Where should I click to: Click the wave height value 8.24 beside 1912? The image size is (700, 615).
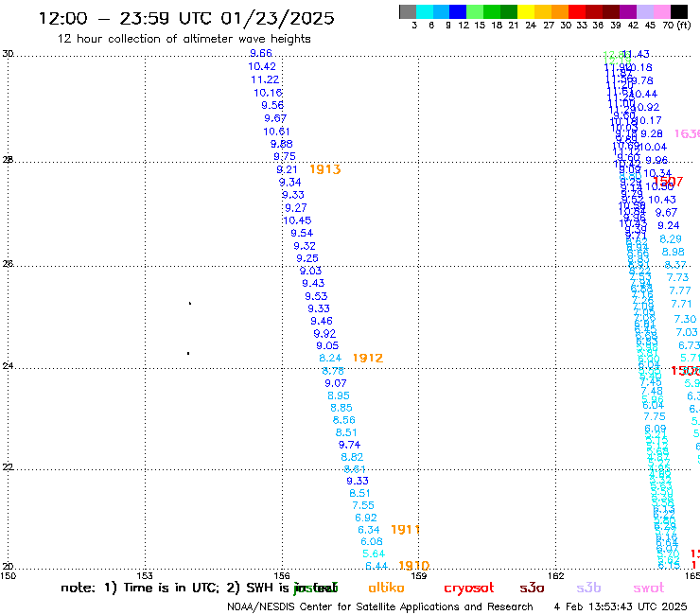pos(330,359)
